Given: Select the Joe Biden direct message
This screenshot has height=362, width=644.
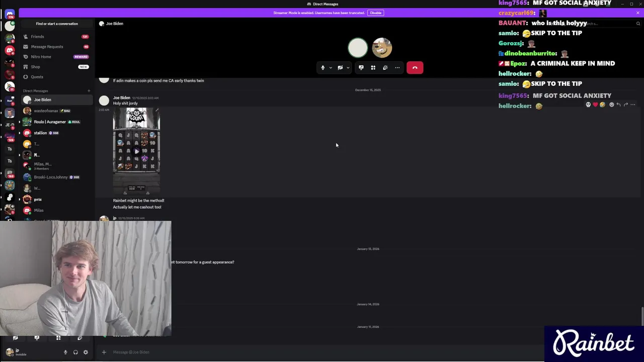Looking at the screenshot, I should coord(56,100).
